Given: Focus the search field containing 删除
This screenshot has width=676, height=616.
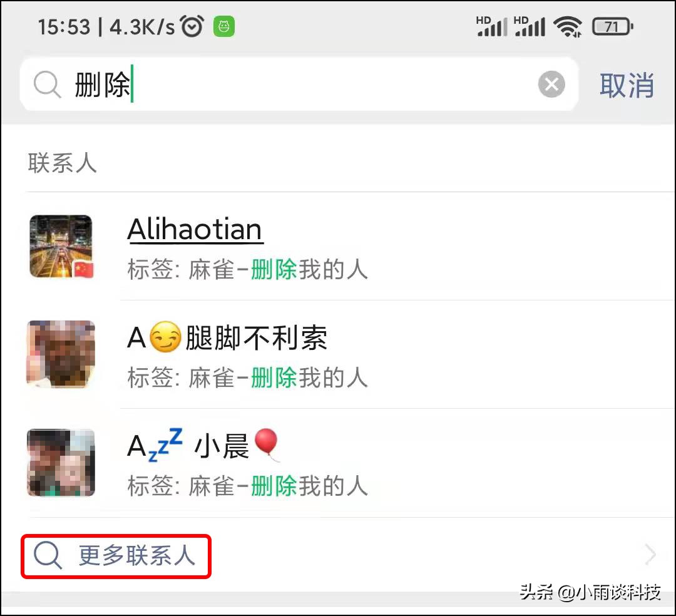Looking at the screenshot, I should point(299,84).
